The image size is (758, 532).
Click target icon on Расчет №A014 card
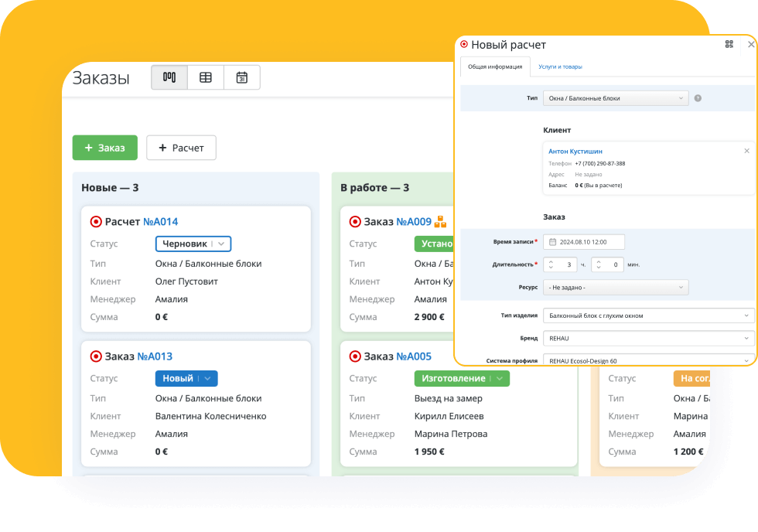pyautogui.click(x=96, y=222)
